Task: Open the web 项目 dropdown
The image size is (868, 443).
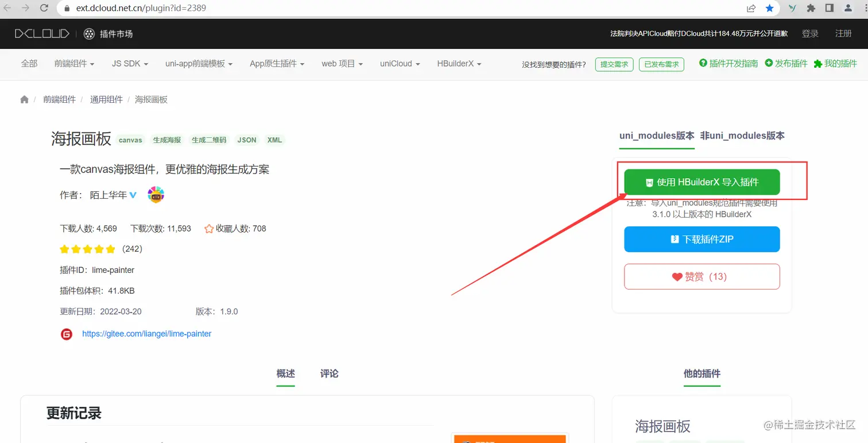Action: 342,64
